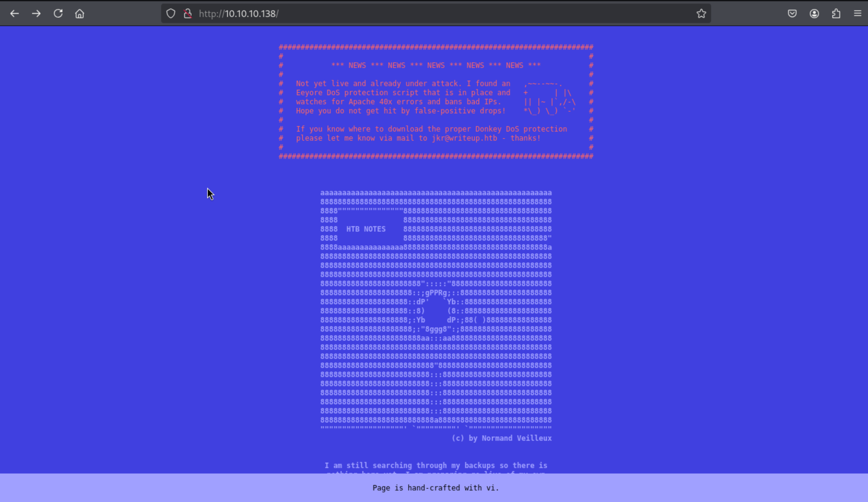
Task: Open the browser home page
Action: (80, 14)
